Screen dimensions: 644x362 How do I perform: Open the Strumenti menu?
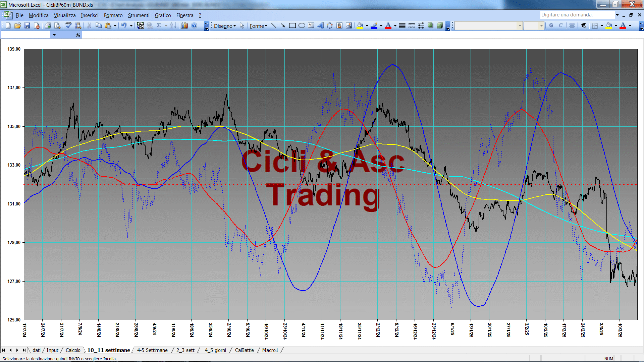[x=139, y=15]
